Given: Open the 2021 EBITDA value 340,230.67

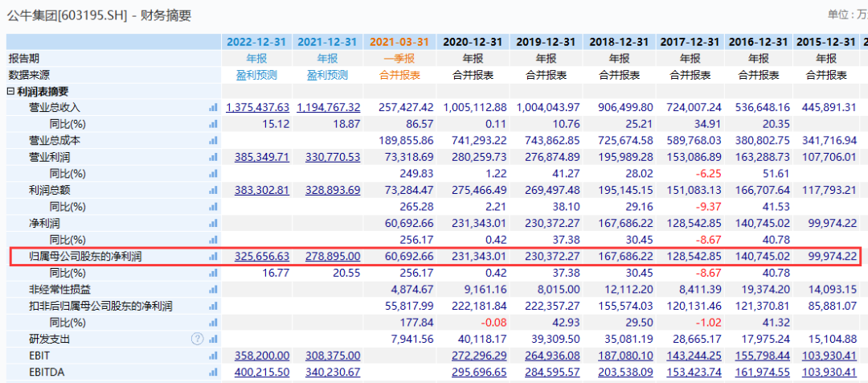Looking at the screenshot, I should [x=332, y=373].
